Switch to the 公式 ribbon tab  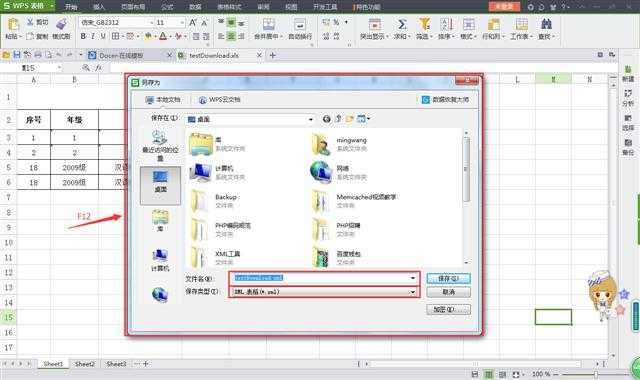point(167,7)
